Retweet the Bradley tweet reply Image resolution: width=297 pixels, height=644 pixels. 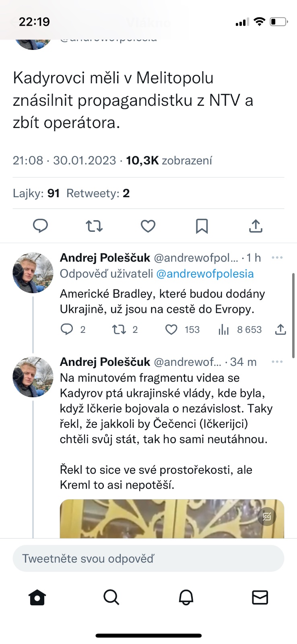pos(119,330)
